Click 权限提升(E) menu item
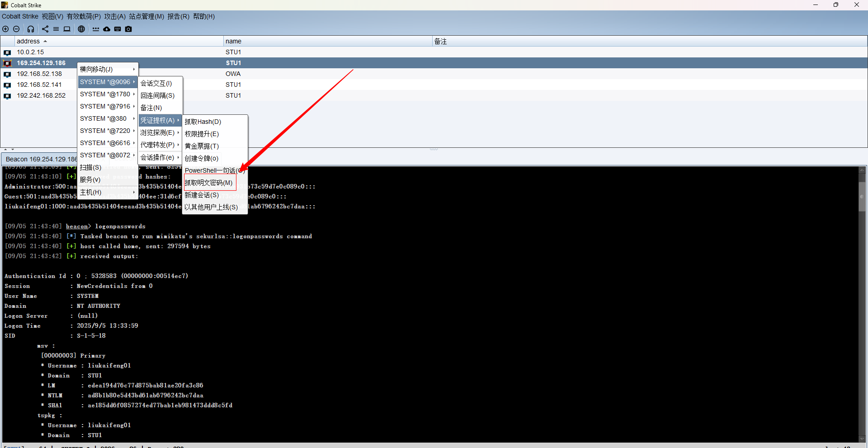Screen dimensions: 868x448 tap(215, 134)
